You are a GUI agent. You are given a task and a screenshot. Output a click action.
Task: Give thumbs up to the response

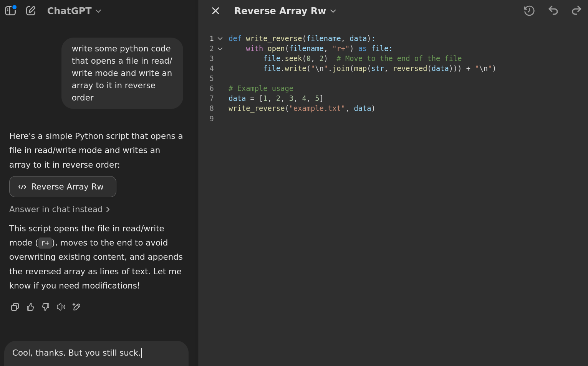click(30, 307)
